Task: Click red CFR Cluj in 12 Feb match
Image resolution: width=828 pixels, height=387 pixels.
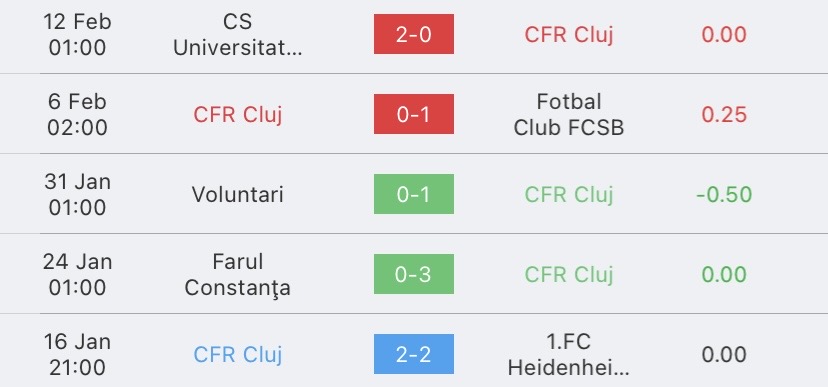Action: click(x=569, y=35)
